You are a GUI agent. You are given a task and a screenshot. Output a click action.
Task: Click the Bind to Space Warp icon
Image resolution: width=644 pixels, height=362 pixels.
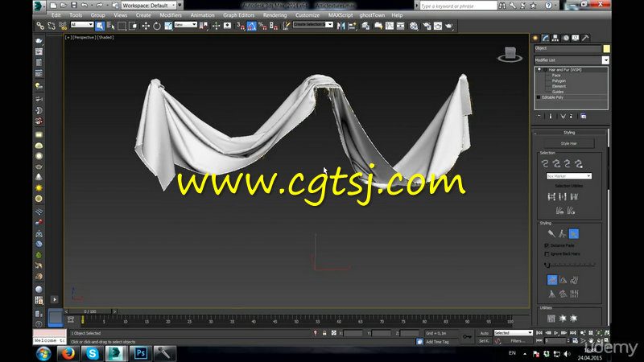pos(63,26)
